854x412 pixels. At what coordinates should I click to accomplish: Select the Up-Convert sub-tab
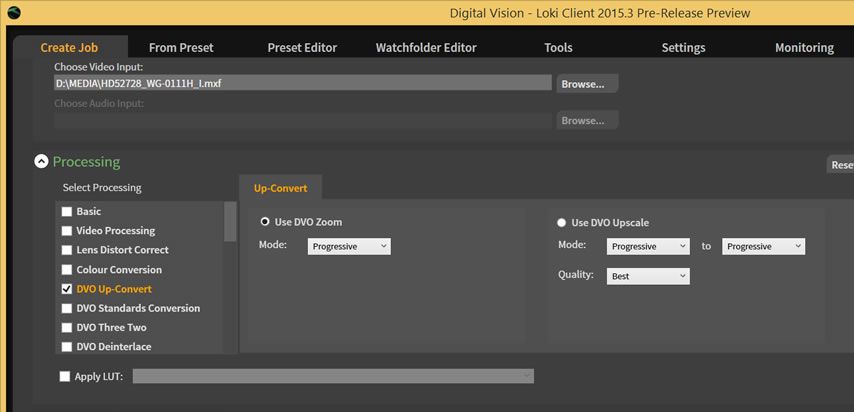coord(280,188)
